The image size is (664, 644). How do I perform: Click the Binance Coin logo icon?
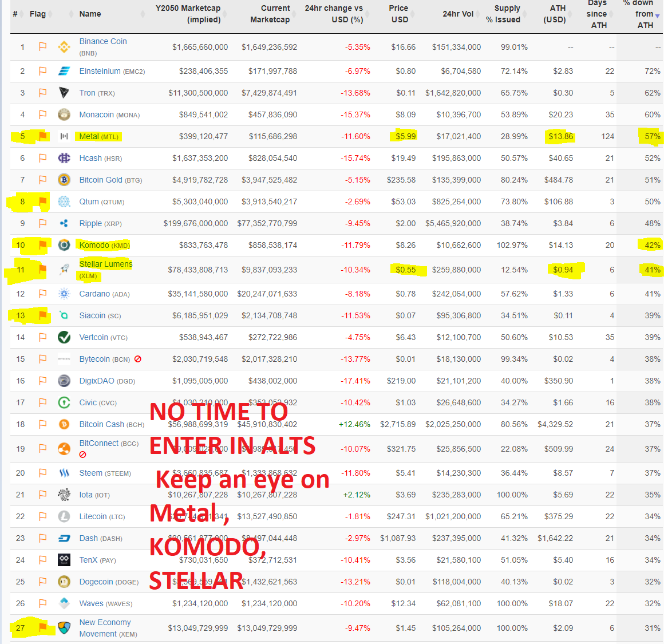coord(64,46)
